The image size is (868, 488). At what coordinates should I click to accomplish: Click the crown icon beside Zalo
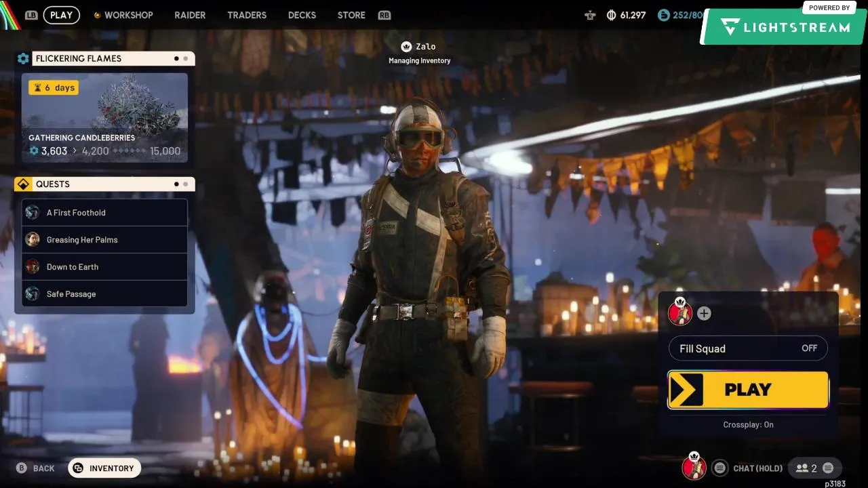[406, 47]
